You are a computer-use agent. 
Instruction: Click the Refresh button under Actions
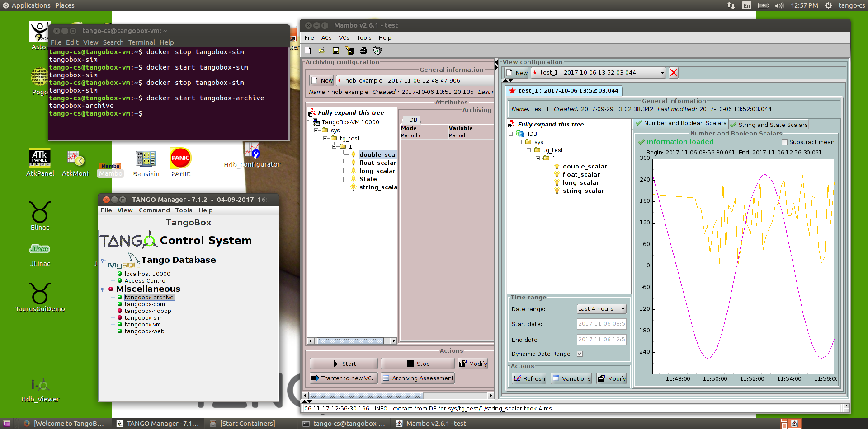[529, 379]
